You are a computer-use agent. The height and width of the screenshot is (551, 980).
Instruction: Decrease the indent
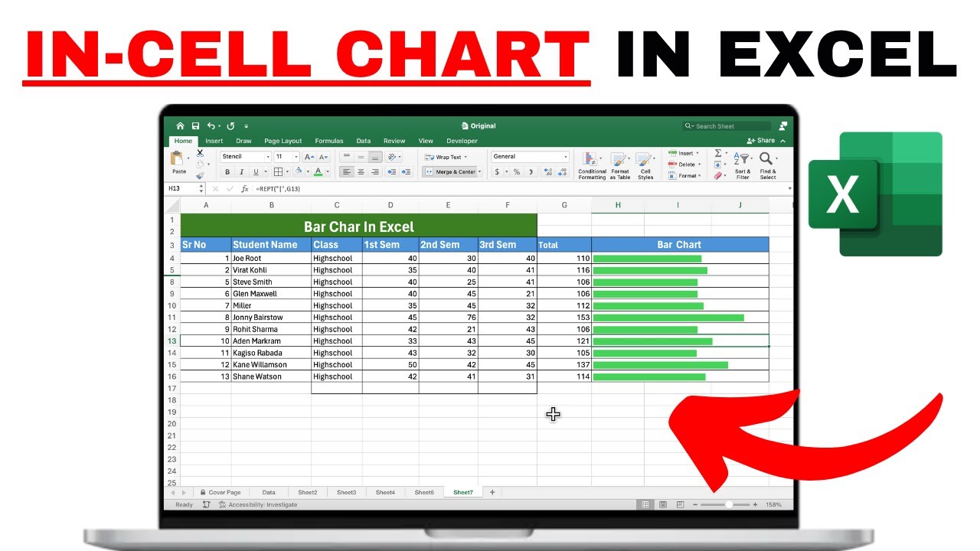point(392,172)
